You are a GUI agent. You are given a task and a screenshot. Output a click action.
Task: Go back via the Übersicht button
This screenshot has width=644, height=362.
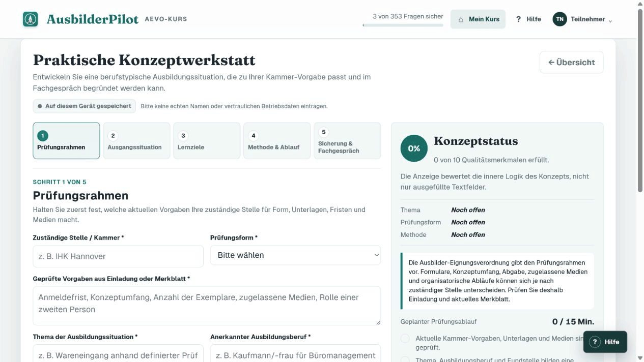tap(571, 62)
